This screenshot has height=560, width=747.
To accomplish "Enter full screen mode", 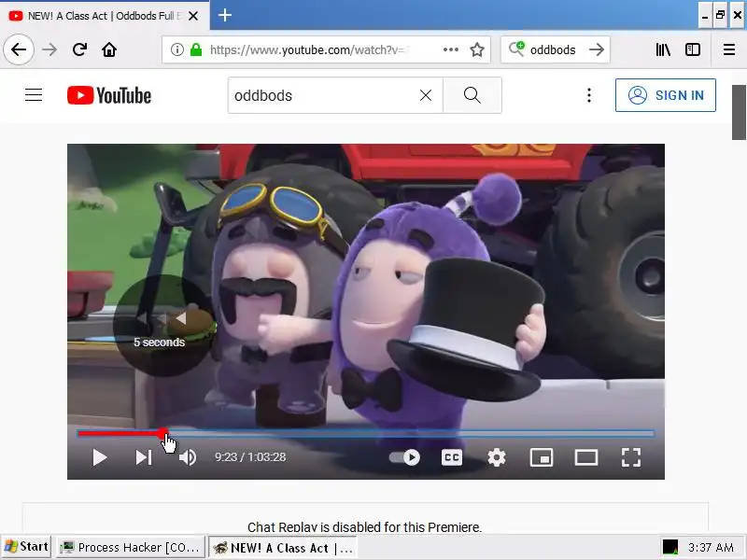I will coord(631,457).
